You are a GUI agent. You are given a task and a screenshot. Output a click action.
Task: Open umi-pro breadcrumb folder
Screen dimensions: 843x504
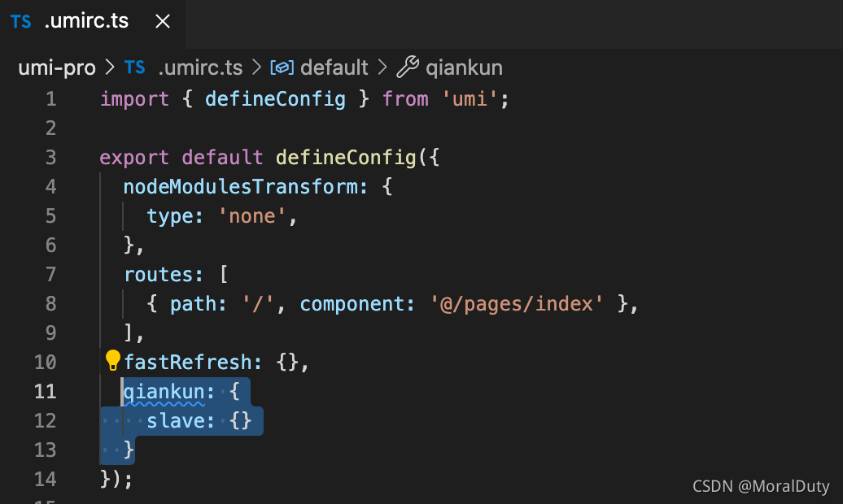(57, 67)
